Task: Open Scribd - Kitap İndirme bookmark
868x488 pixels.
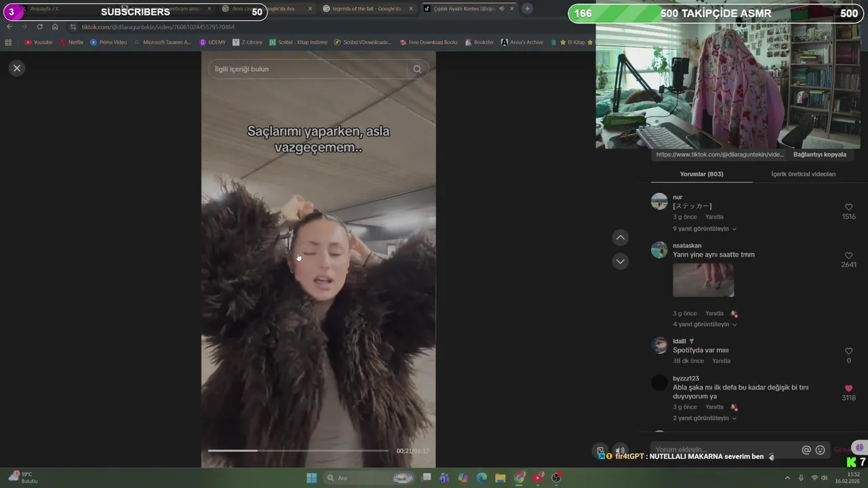Action: click(298, 42)
